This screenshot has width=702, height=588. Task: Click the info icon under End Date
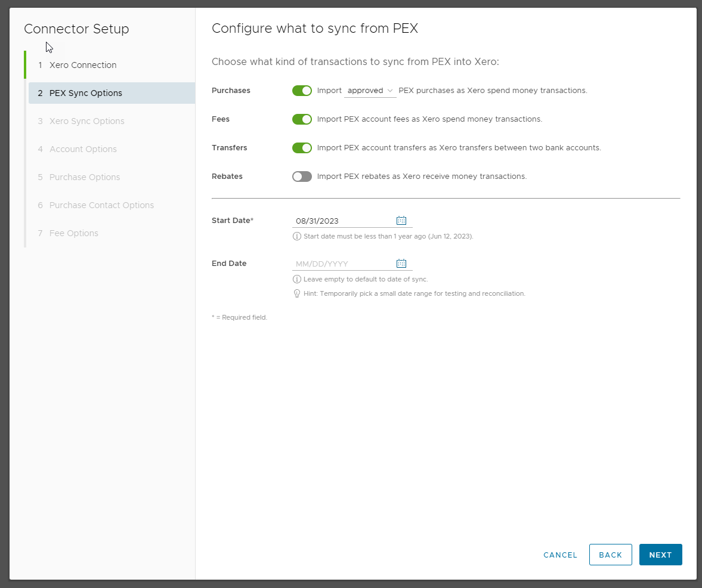[296, 279]
